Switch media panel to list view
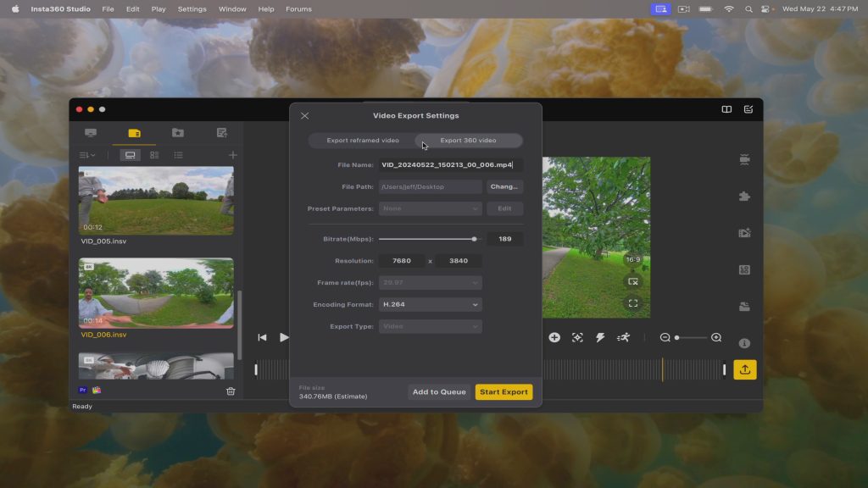Image resolution: width=868 pixels, height=488 pixels. 179,155
